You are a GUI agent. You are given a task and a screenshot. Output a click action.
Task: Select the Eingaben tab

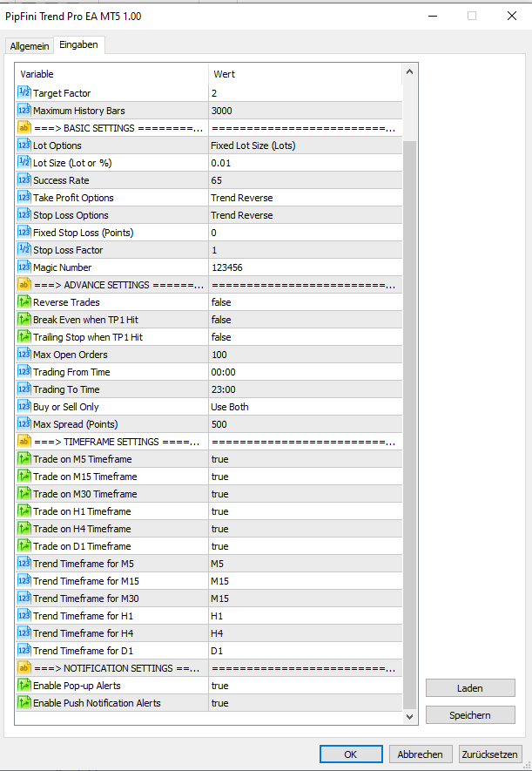pyautogui.click(x=78, y=44)
